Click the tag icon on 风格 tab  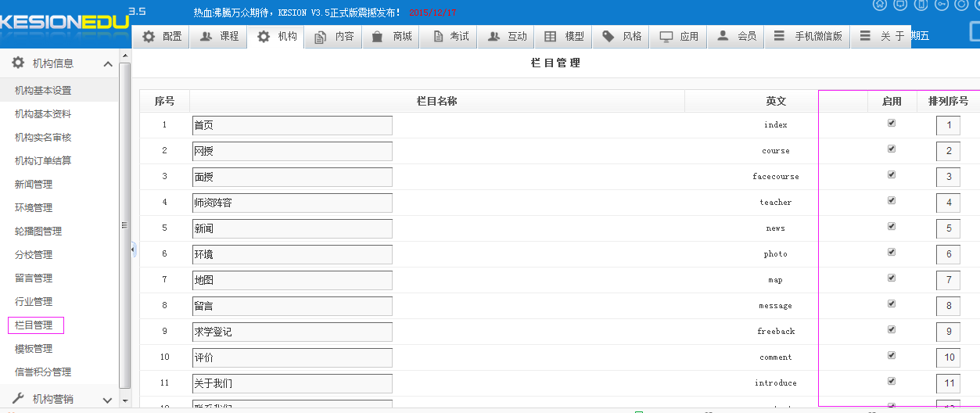click(608, 37)
